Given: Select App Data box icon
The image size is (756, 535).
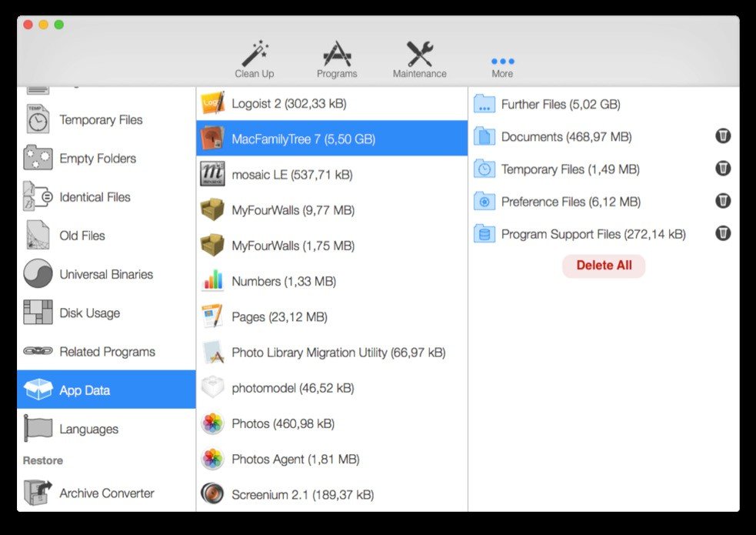Looking at the screenshot, I should click(x=38, y=390).
